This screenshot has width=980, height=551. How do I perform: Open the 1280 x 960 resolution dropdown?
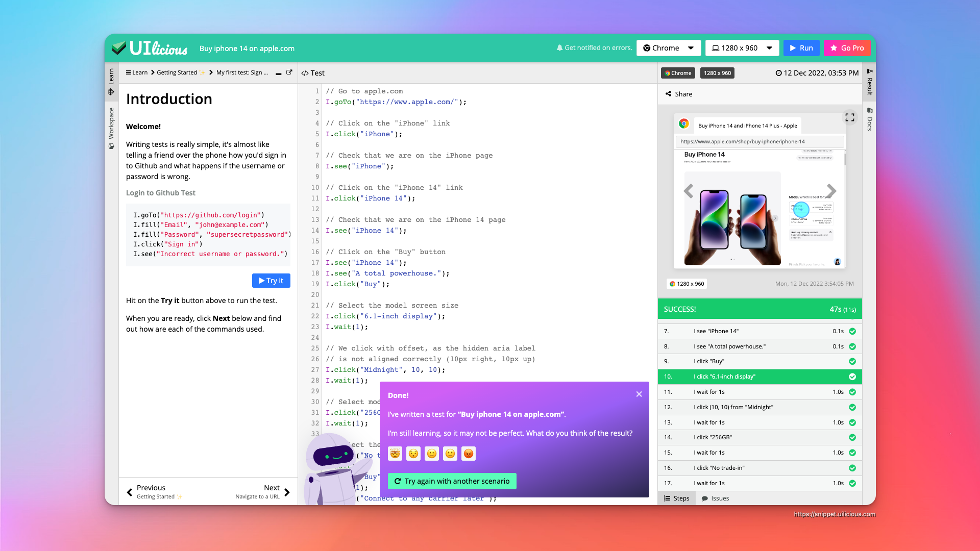[x=742, y=48]
